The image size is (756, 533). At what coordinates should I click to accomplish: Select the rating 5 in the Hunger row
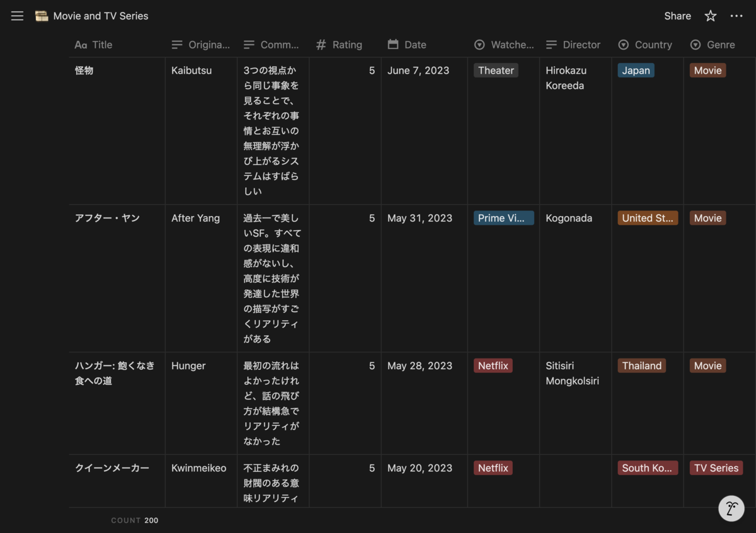click(345, 403)
